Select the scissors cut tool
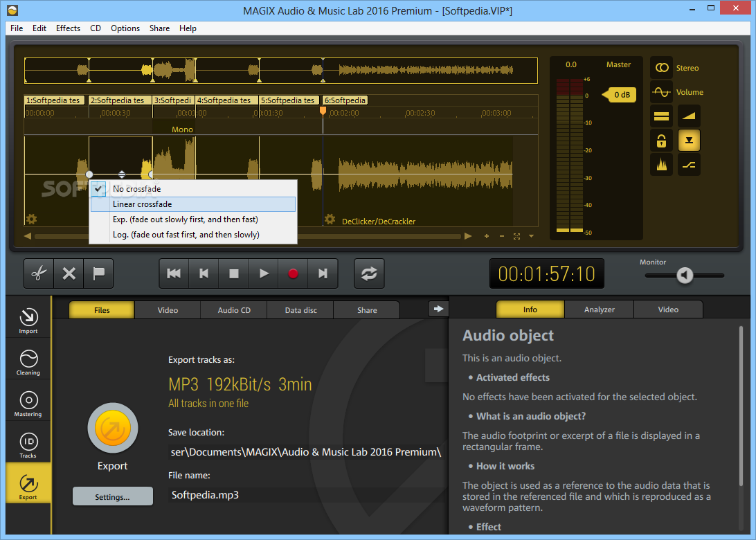Screen dimensions: 756x540 (x=39, y=273)
